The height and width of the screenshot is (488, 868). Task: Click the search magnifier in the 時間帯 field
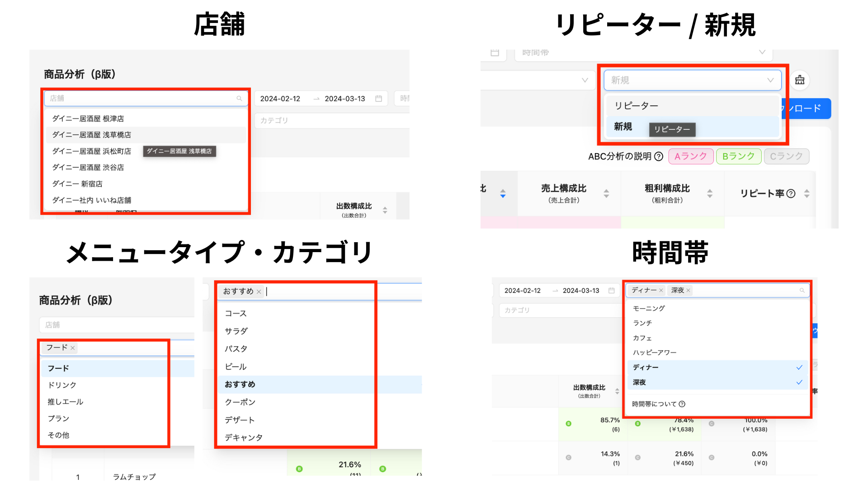tap(802, 291)
